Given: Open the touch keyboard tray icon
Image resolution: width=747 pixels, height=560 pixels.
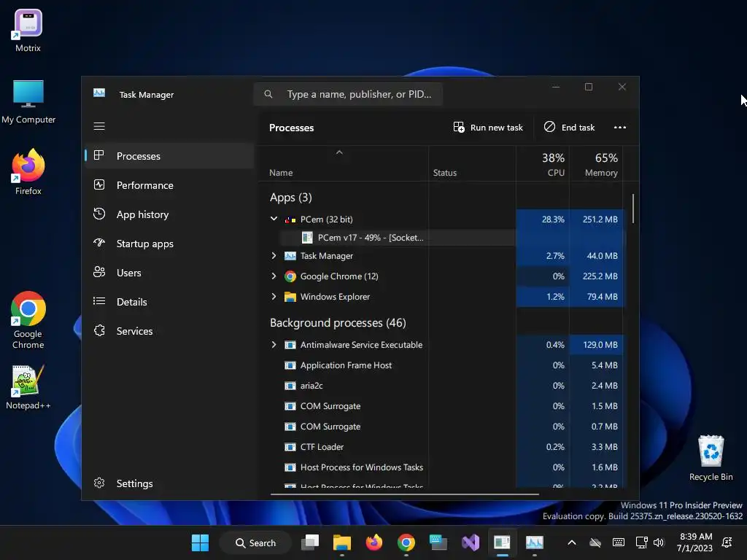Looking at the screenshot, I should coord(619,542).
